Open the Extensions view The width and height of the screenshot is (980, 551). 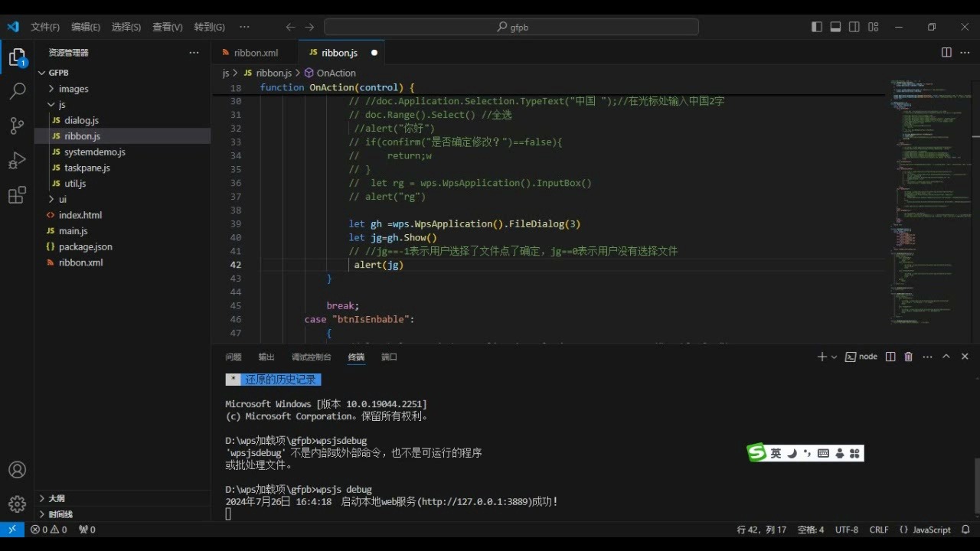[17, 195]
